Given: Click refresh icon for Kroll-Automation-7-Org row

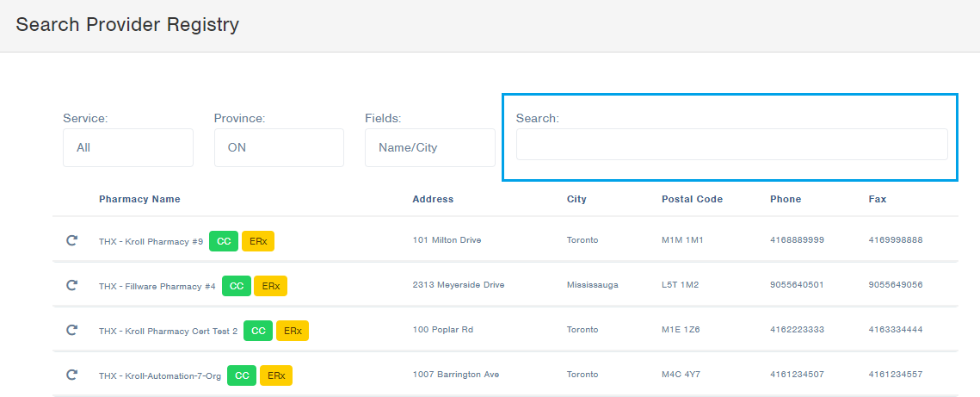Looking at the screenshot, I should [72, 375].
